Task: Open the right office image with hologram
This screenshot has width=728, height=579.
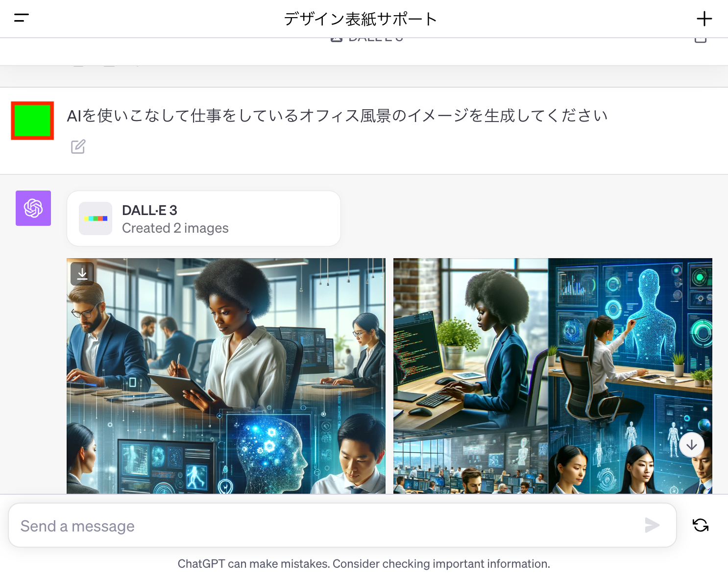Action: [552, 376]
